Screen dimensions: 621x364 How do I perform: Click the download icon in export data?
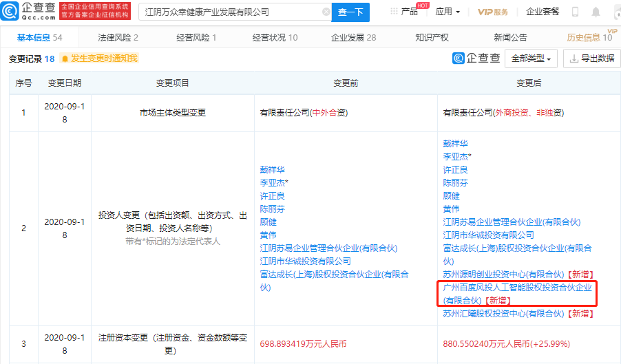(573, 58)
